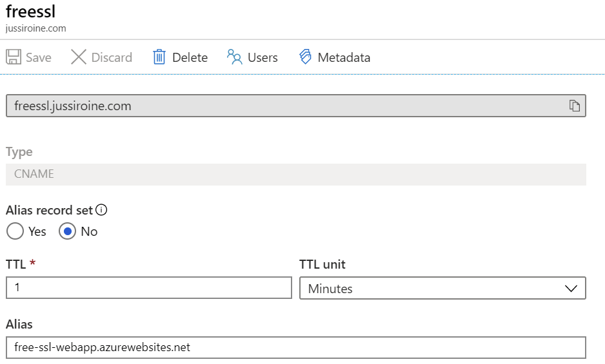The width and height of the screenshot is (605, 364).
Task: Select No for Alias record set
Action: click(x=68, y=231)
